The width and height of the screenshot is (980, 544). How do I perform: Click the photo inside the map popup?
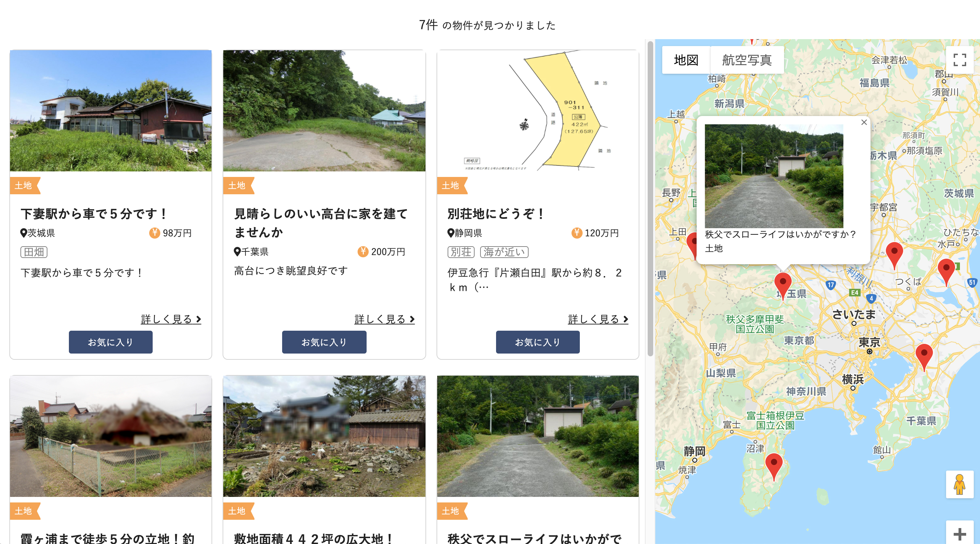[774, 176]
